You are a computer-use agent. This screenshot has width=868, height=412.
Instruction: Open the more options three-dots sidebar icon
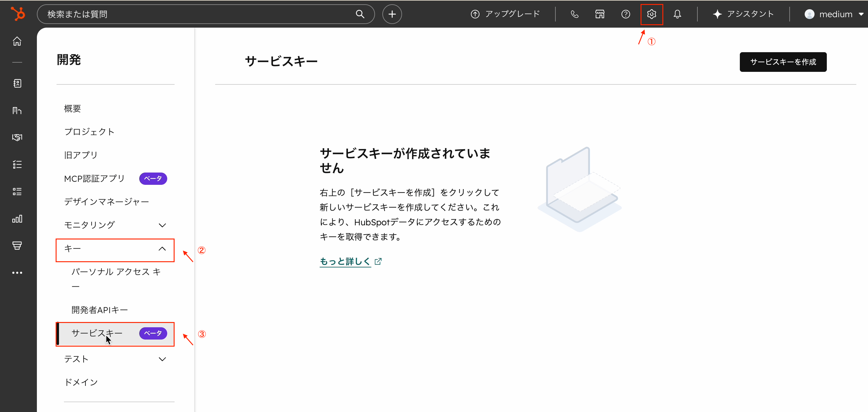coord(17,273)
